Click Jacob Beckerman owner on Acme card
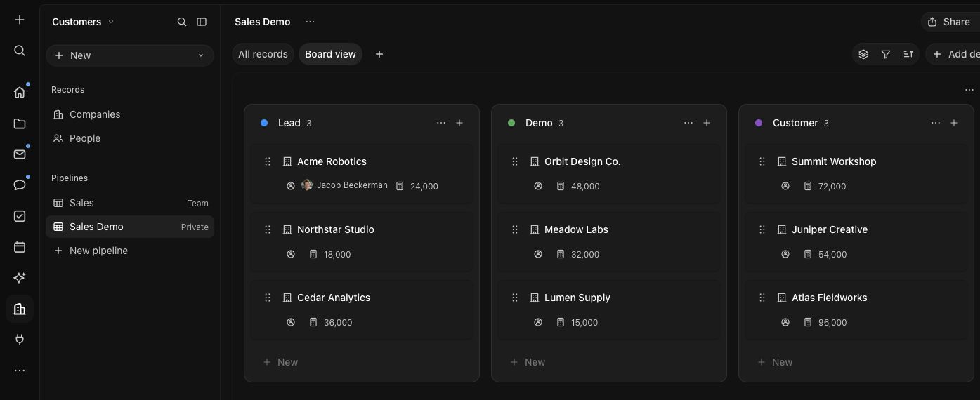The height and width of the screenshot is (400, 980). click(344, 185)
